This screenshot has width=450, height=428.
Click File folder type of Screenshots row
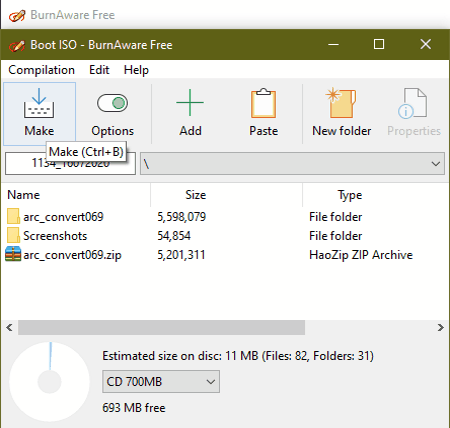tap(335, 236)
